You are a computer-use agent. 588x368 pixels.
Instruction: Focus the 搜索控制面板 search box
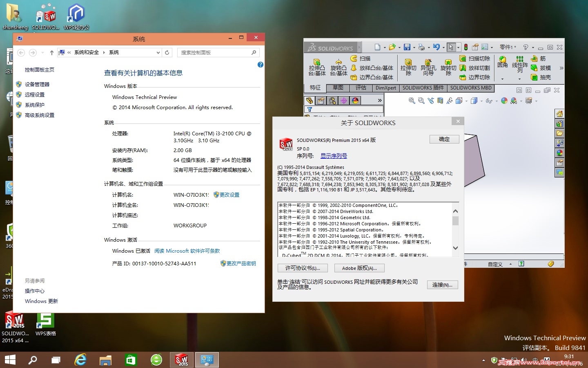pos(218,52)
